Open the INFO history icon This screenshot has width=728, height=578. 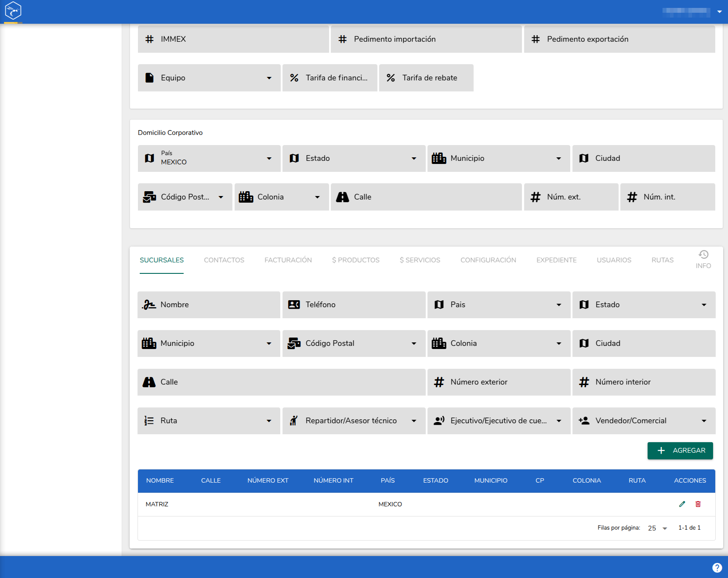[x=703, y=254]
